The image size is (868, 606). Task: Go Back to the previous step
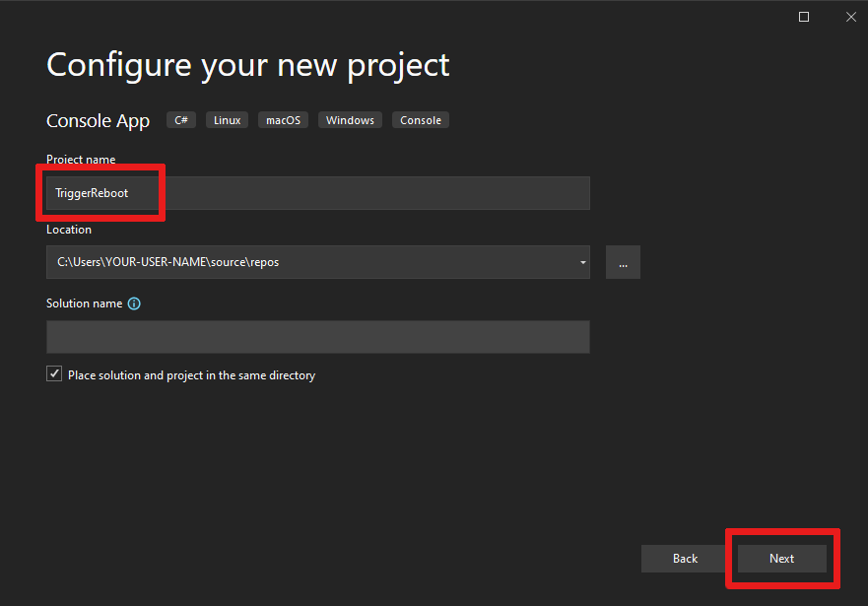pyautogui.click(x=684, y=558)
